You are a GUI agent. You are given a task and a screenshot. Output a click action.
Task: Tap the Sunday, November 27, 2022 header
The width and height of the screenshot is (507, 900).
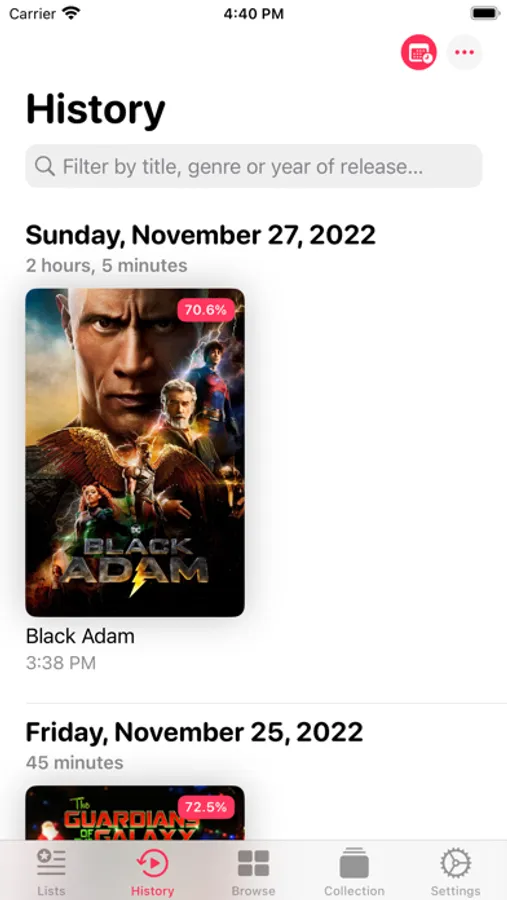click(201, 235)
